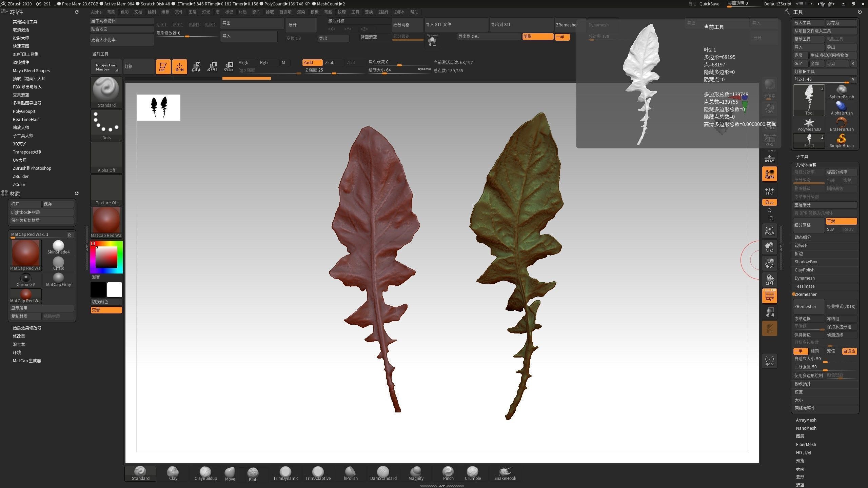Toggle Zadd mode
The width and height of the screenshot is (868, 488).
(312, 62)
